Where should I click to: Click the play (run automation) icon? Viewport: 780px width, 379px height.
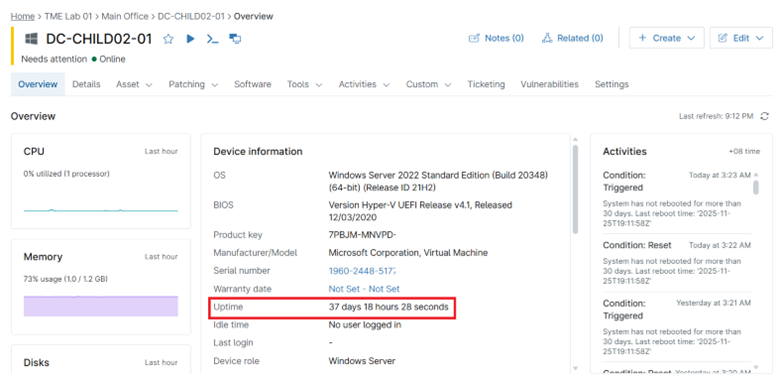coord(191,39)
